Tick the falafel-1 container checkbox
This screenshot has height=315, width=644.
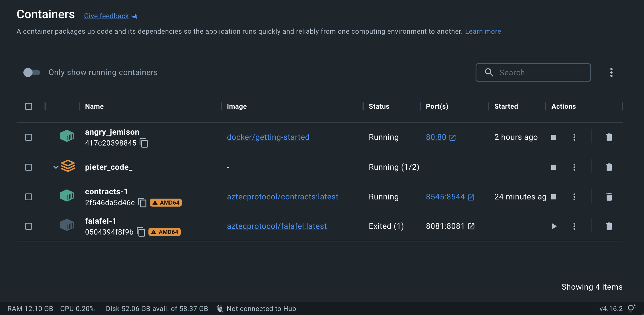pos(29,226)
